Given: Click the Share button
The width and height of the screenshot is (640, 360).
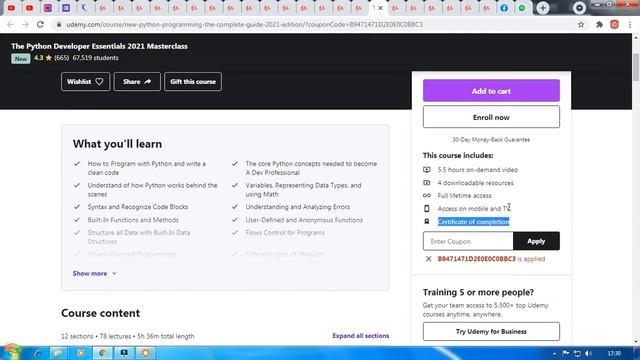Looking at the screenshot, I should [x=137, y=82].
